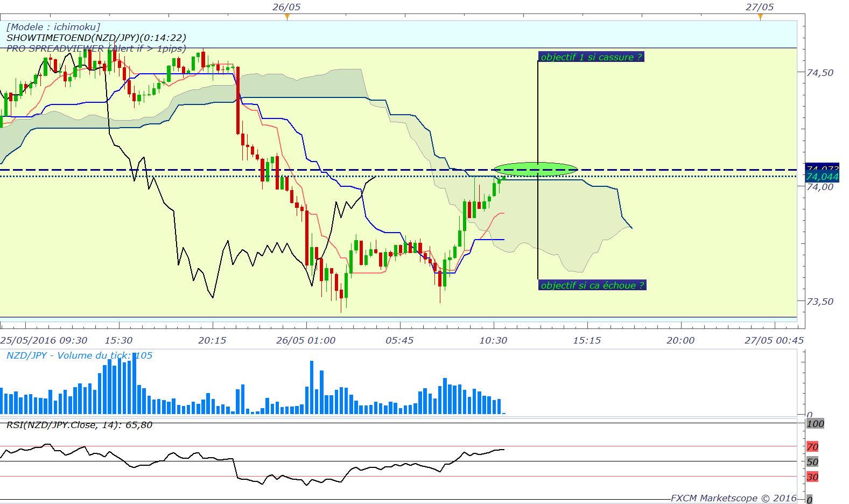Image resolution: width=849 pixels, height=504 pixels.
Task: Click the NZD/JPY Volume du tick label
Action: 80,355
